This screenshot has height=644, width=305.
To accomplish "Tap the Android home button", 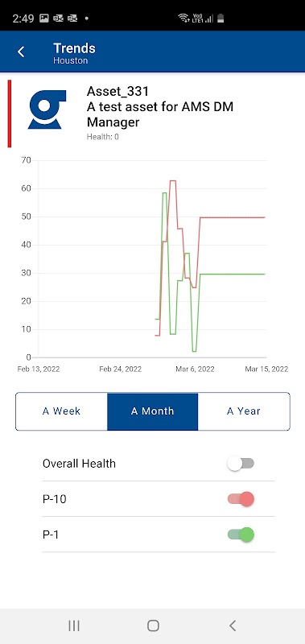I will coord(153,625).
